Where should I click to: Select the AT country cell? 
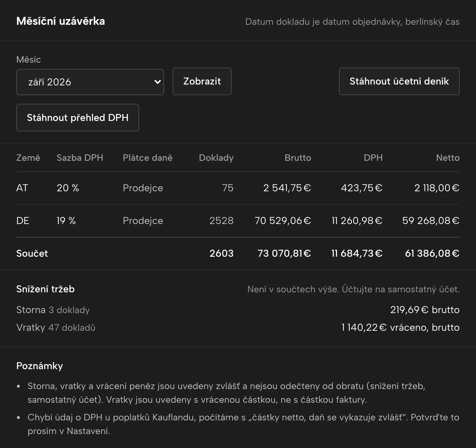22,188
